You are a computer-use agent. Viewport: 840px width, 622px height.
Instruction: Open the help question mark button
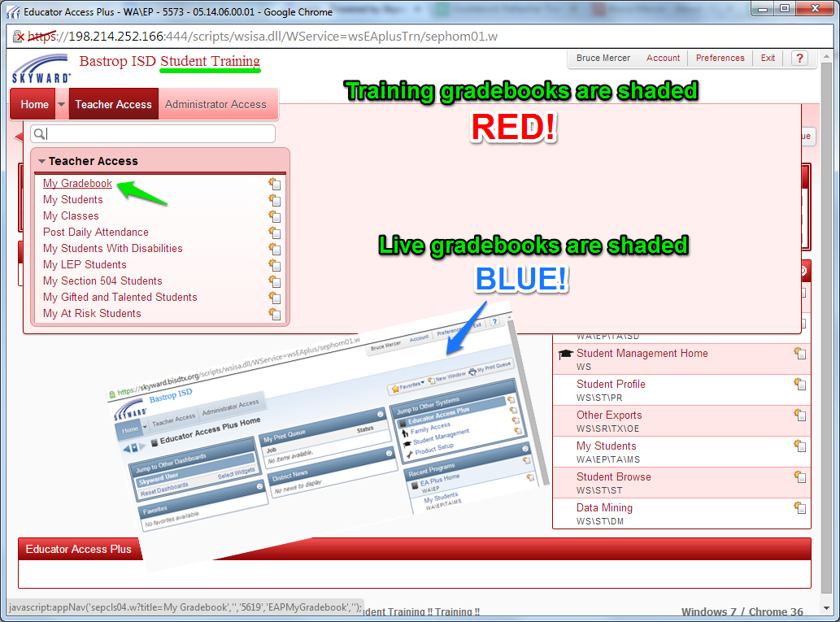[x=800, y=59]
